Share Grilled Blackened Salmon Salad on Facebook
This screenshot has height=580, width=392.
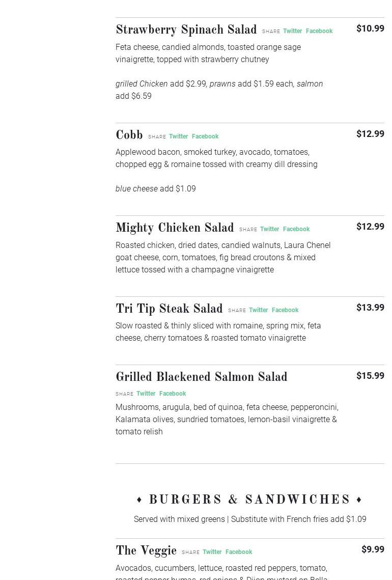click(x=173, y=394)
